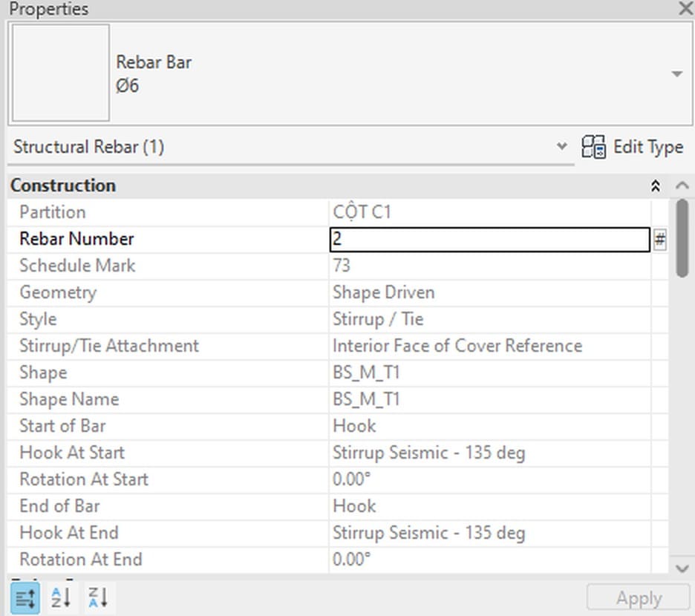
Task: Click the End of Bar value Hook
Action: pos(354,506)
